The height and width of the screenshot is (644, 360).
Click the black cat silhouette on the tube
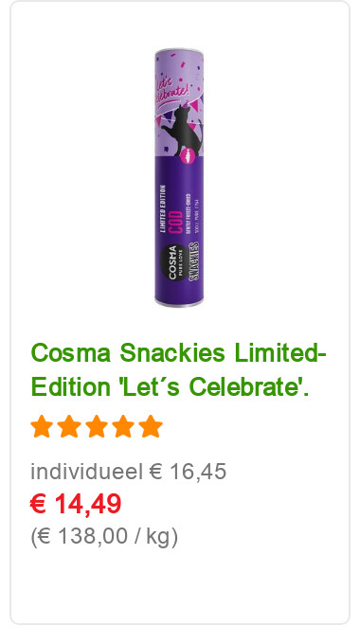pos(181,131)
